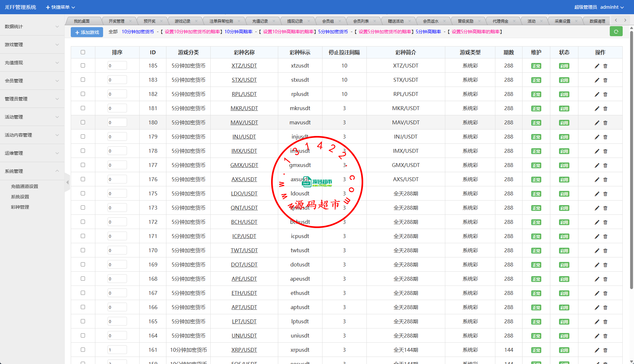Click the green refresh icon button
The image size is (634, 364).
(x=616, y=32)
